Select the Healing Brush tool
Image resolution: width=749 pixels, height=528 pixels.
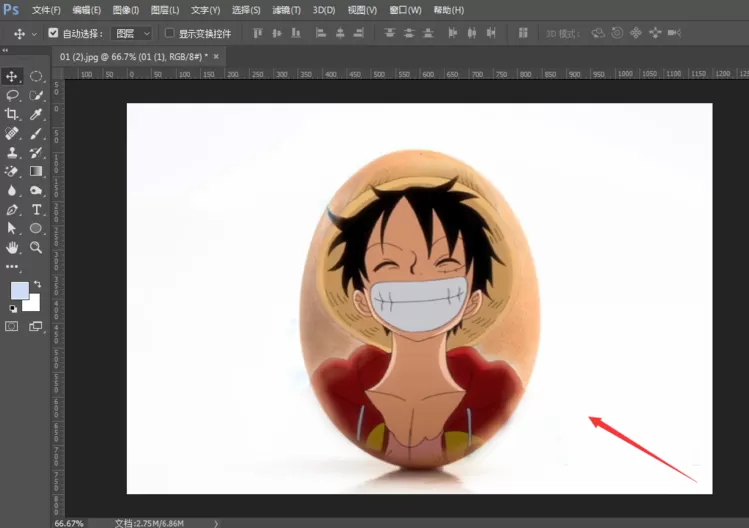tap(12, 133)
